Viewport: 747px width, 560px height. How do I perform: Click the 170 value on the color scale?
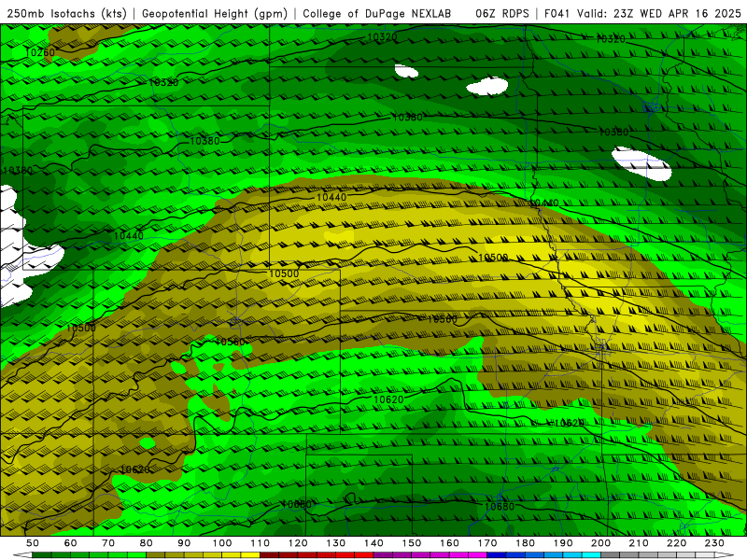tap(487, 543)
